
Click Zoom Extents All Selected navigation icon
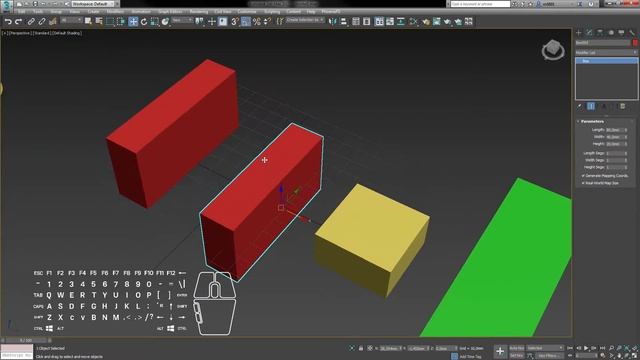(x=634, y=348)
